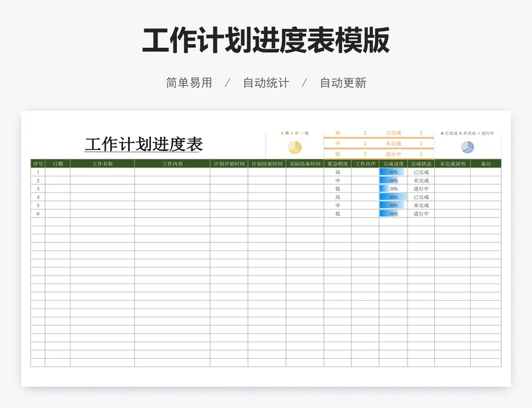Screen dimensions: 532x408
Task: Click the 简单易用 subtitle text
Action: (189, 83)
